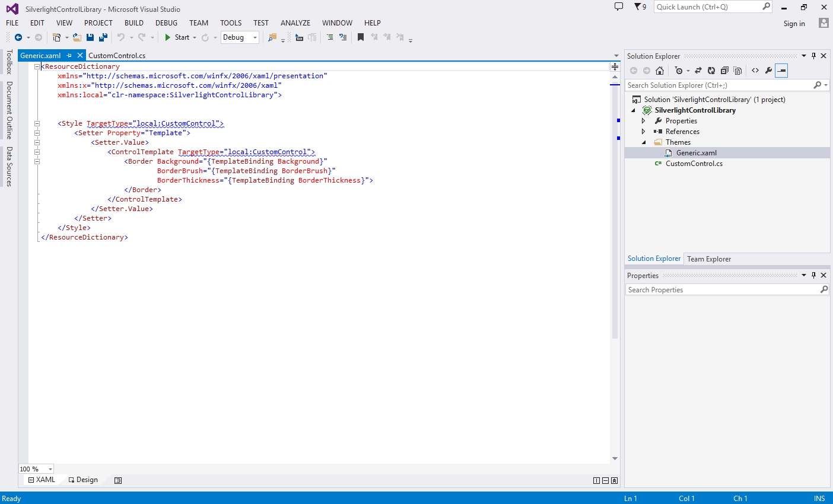Click the feedback speech bubble icon
Screen dimensions: 833x504
pyautogui.click(x=619, y=7)
